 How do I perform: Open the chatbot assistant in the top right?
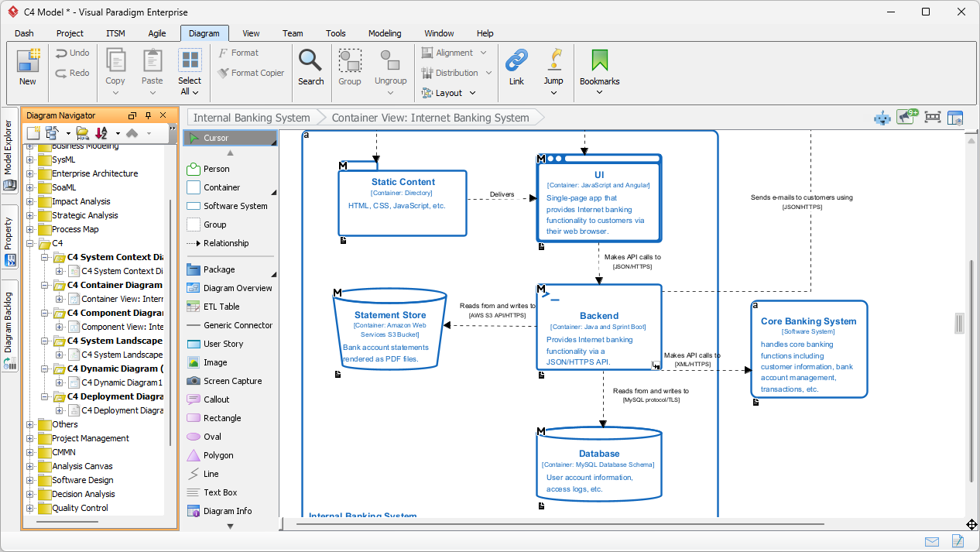pyautogui.click(x=882, y=118)
